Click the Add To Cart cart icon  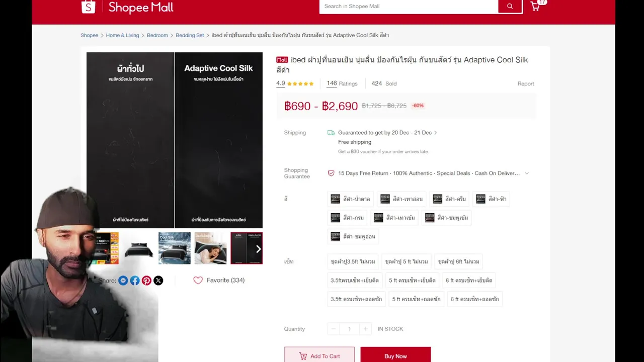(303, 356)
